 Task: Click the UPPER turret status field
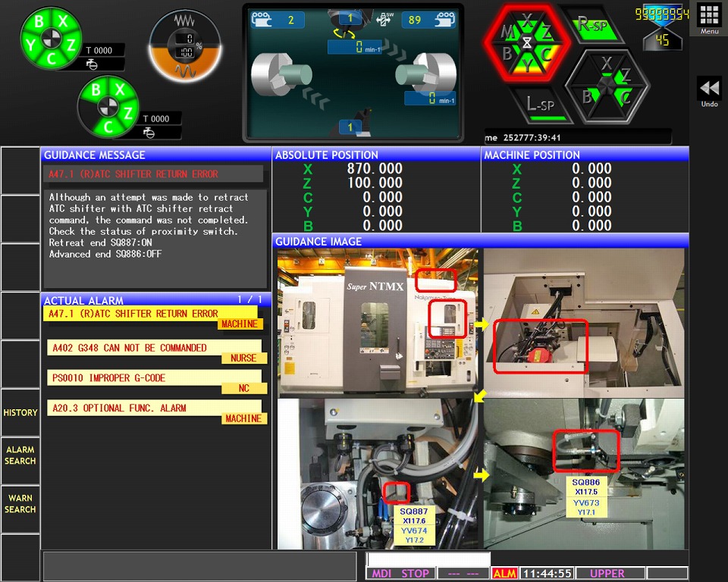coord(607,574)
